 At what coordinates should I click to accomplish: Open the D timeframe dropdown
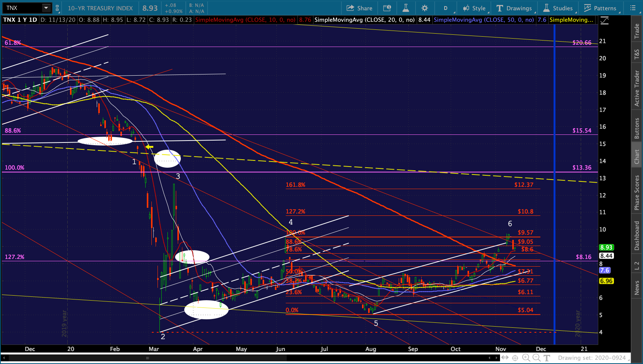point(445,8)
